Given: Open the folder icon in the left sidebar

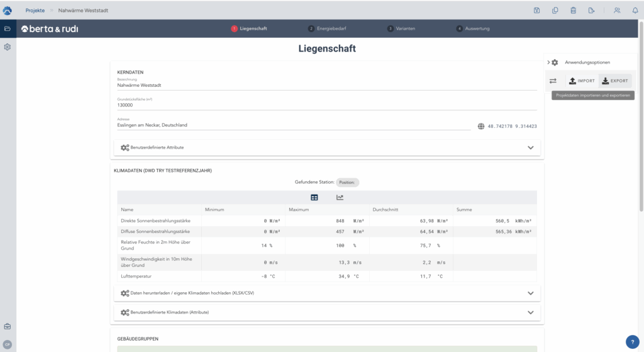Looking at the screenshot, I should pos(8,28).
